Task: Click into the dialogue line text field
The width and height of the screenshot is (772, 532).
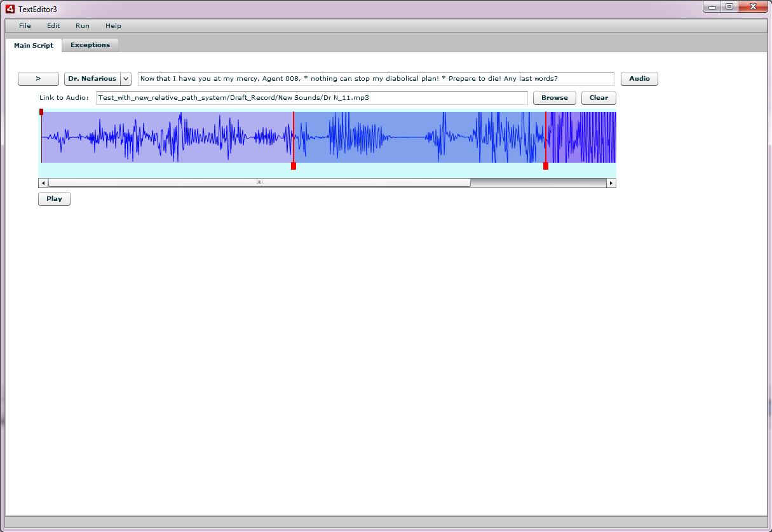Action: coord(376,79)
